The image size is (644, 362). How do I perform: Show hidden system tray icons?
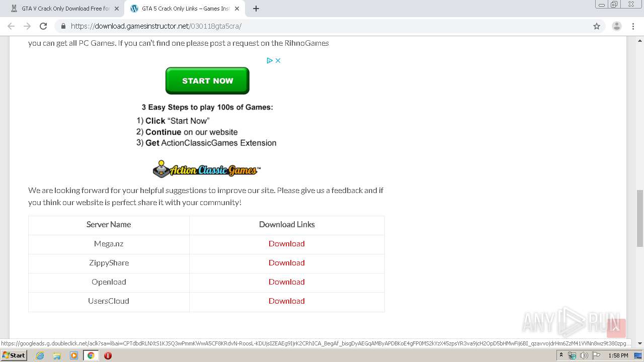[x=561, y=355]
